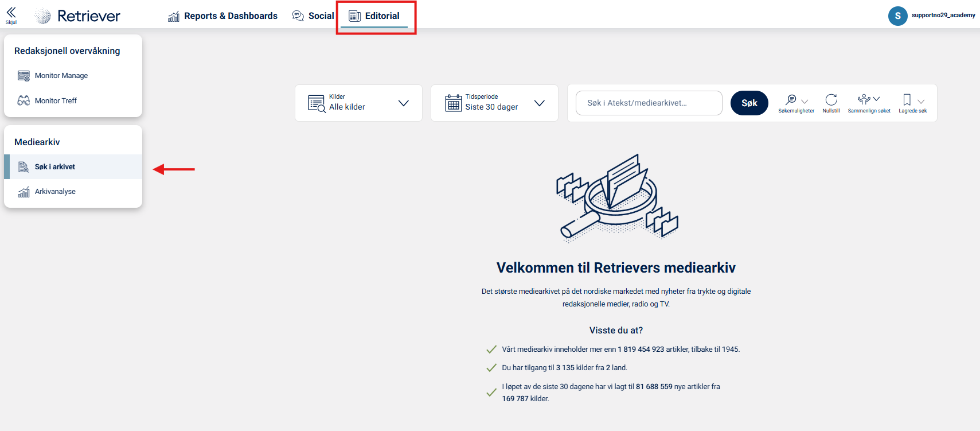This screenshot has width=980, height=431.
Task: Click the Lagrede søk bookmark icon
Action: click(907, 100)
